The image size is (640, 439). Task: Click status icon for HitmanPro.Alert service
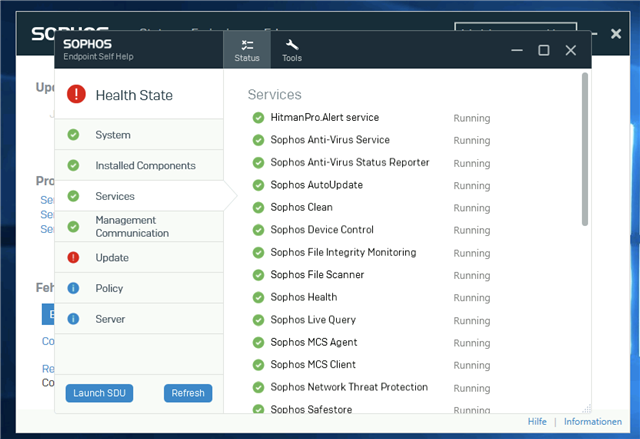click(x=258, y=118)
